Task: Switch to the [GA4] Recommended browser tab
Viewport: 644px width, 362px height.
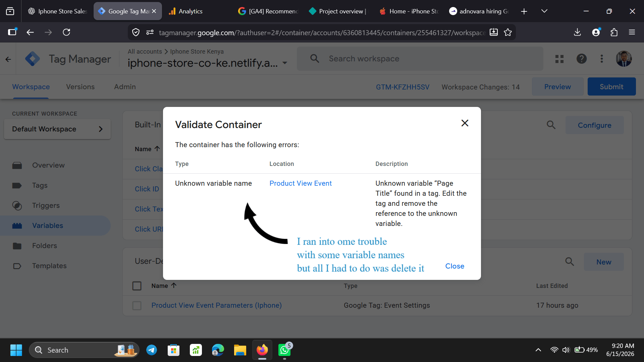Action: click(268, 11)
